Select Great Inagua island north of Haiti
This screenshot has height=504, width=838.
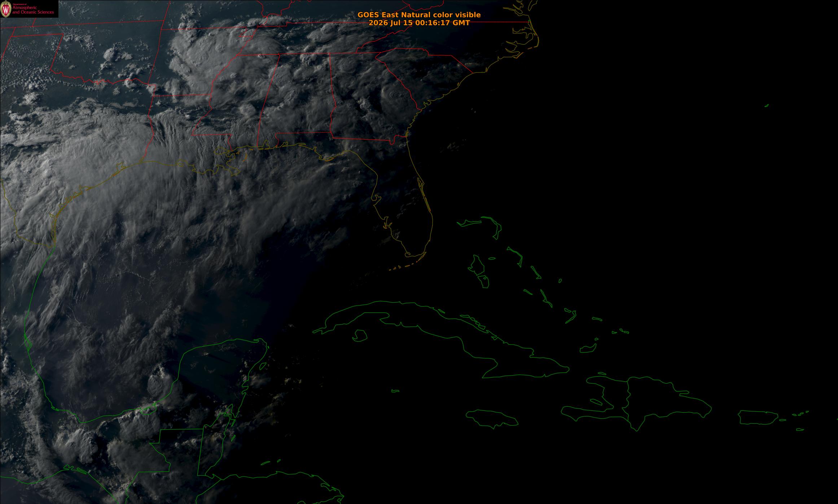pyautogui.click(x=588, y=349)
